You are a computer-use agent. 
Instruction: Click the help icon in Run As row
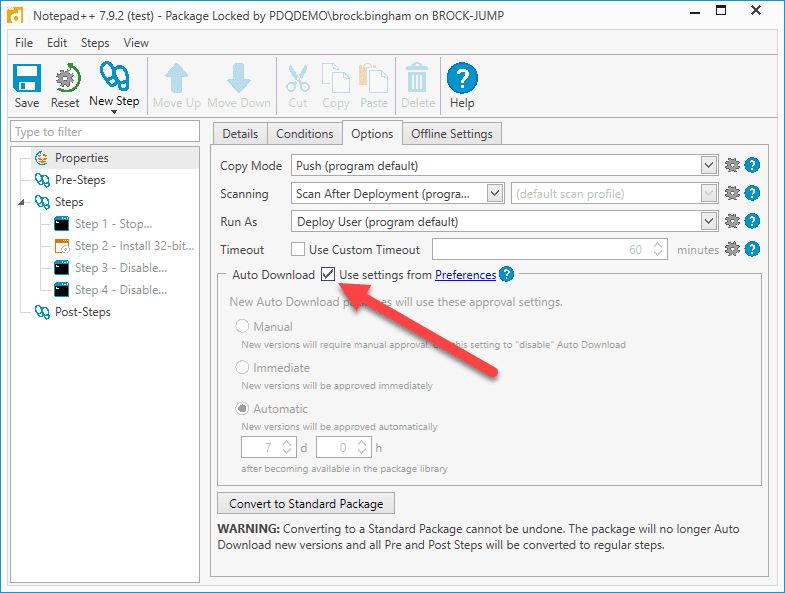tap(752, 221)
